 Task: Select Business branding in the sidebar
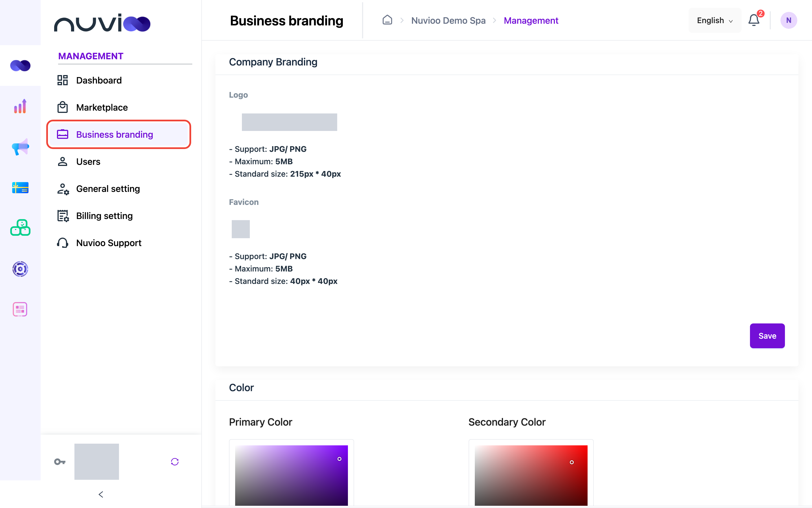[x=119, y=134]
